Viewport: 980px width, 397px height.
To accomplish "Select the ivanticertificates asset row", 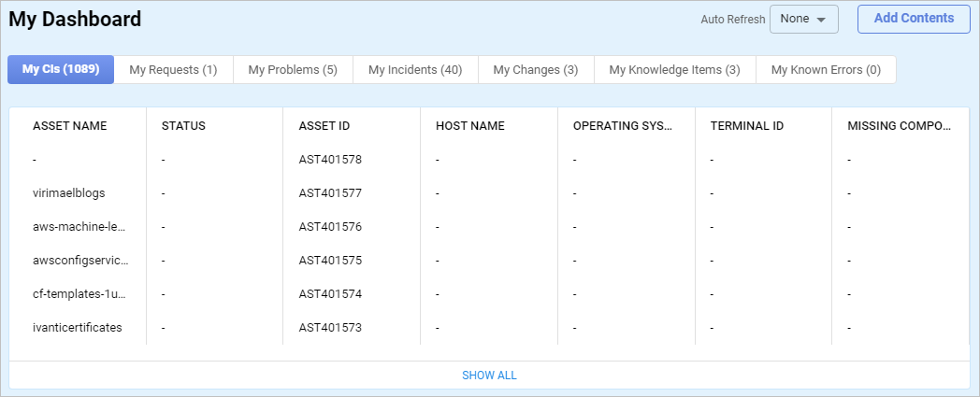I will point(78,328).
